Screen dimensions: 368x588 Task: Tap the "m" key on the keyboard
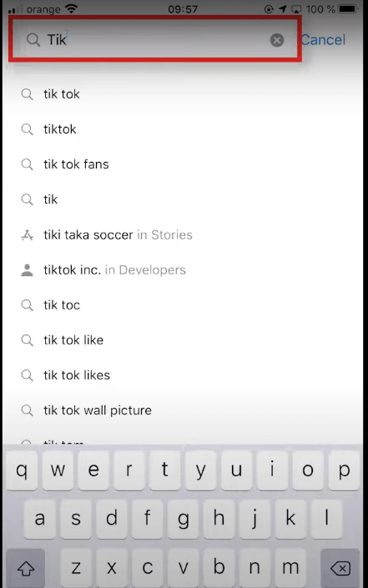click(x=290, y=568)
